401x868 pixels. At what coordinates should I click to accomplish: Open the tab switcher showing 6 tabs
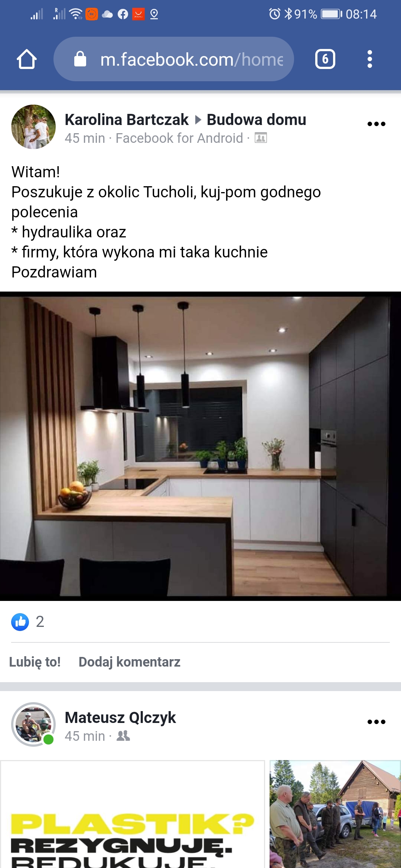[325, 59]
